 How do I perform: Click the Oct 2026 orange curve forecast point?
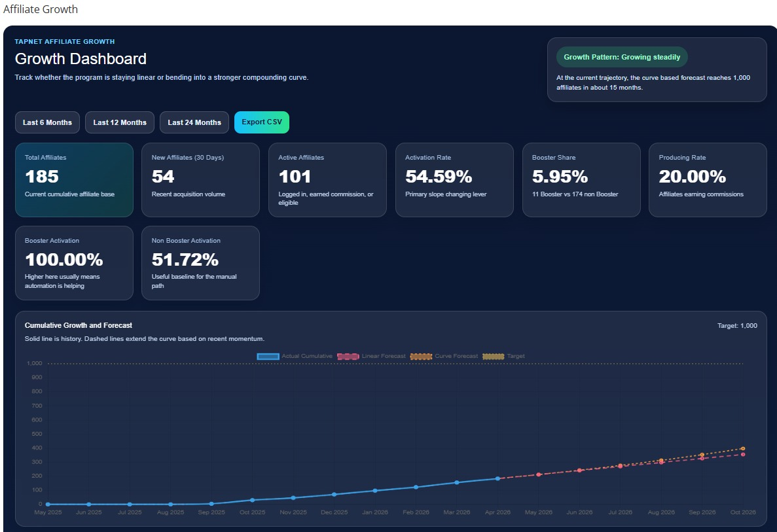[x=743, y=448]
